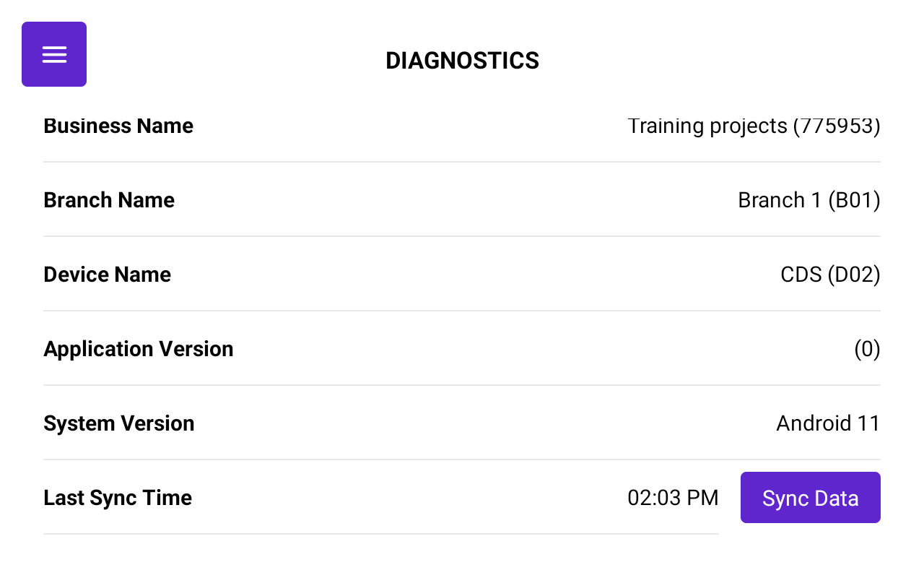
Task: Select the System Version label
Action: (118, 423)
